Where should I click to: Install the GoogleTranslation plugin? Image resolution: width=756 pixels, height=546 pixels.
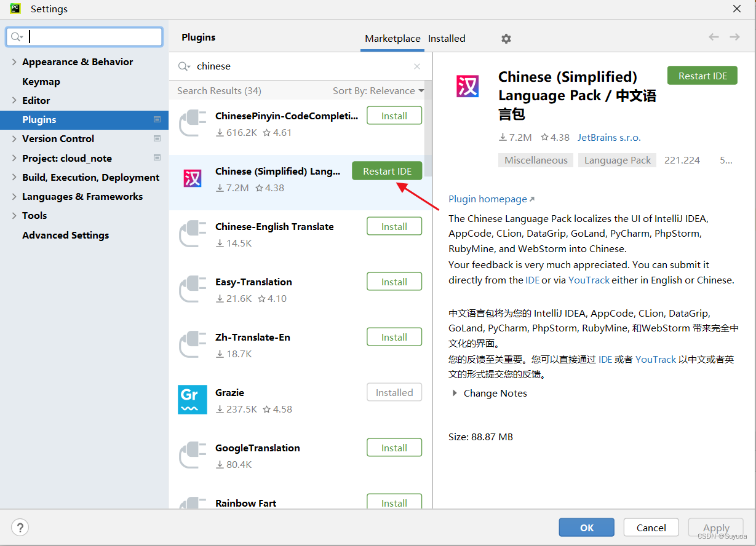pyautogui.click(x=394, y=448)
